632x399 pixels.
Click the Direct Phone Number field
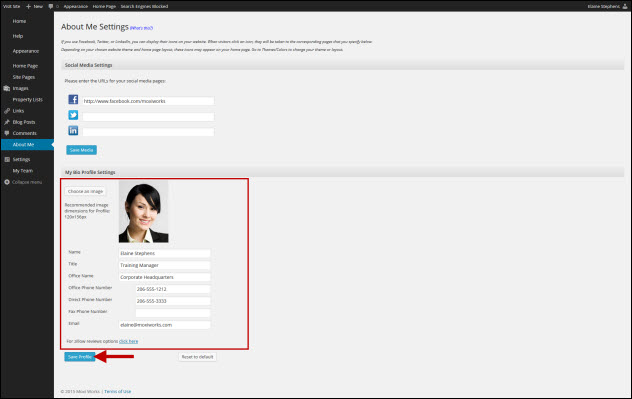[173, 301]
